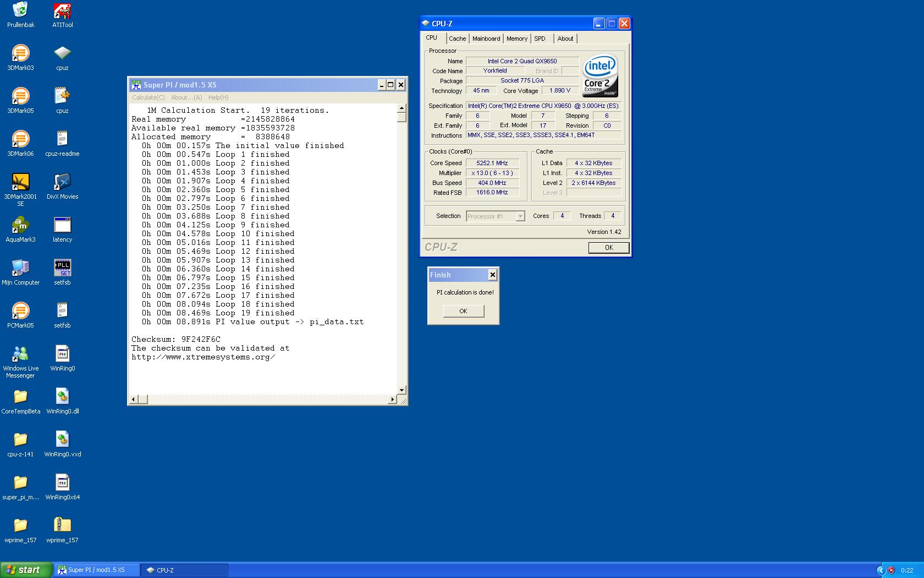Switch to the About tab in CPU-Z

coord(565,39)
